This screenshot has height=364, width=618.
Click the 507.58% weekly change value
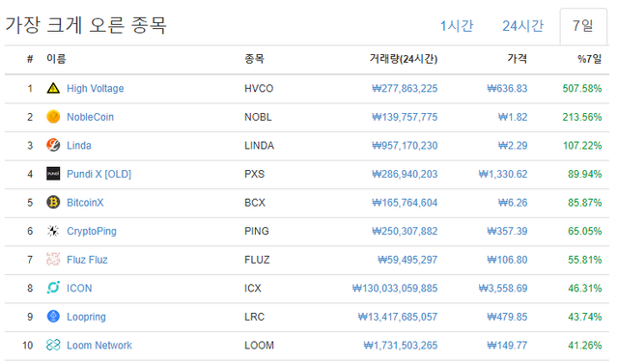tap(581, 88)
